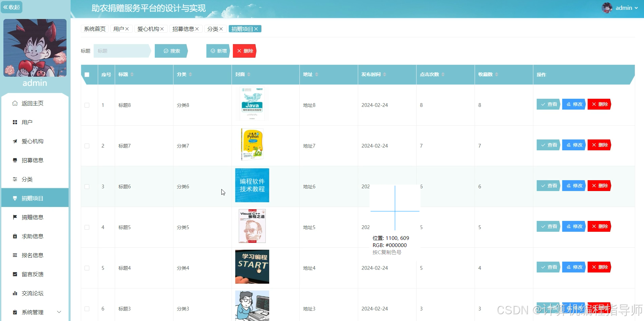Click 查看 for row 标题8
644x321 pixels.
point(549,104)
